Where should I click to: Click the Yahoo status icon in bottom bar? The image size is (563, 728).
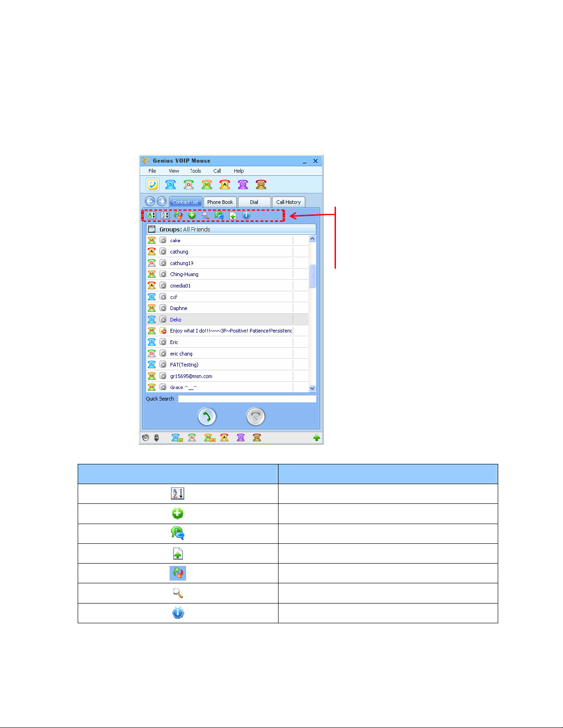click(x=240, y=438)
